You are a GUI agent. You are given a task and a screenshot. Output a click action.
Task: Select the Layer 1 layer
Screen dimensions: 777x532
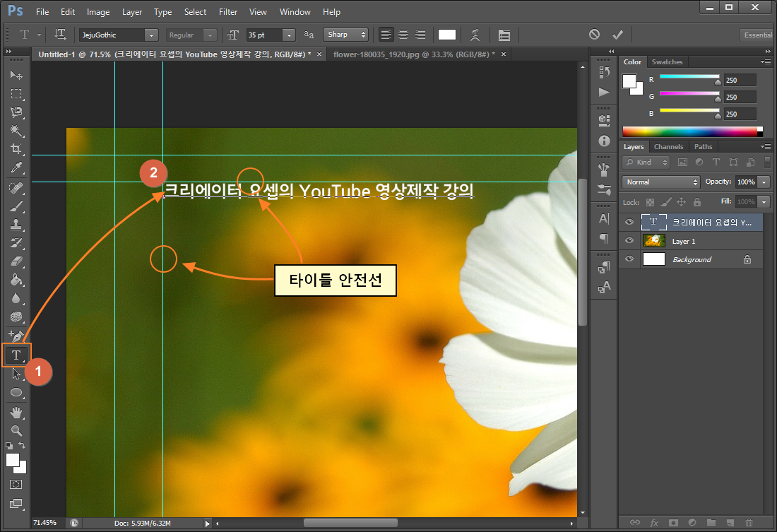(x=691, y=240)
